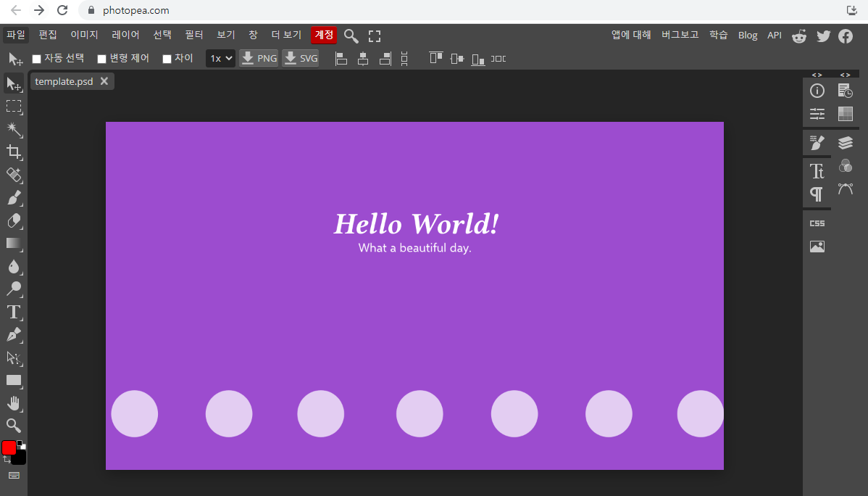
Task: Select the Crop tool
Action: 14,152
